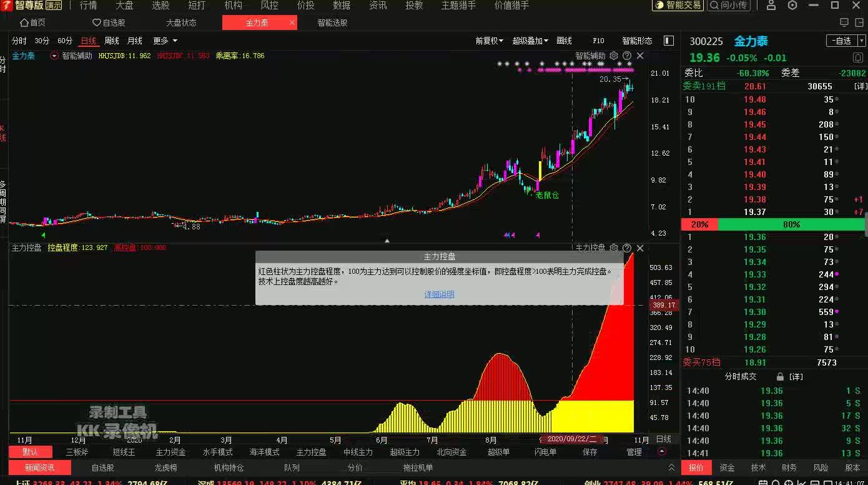
Task: Switch to the 财务 quote panel tab
Action: pos(789,467)
